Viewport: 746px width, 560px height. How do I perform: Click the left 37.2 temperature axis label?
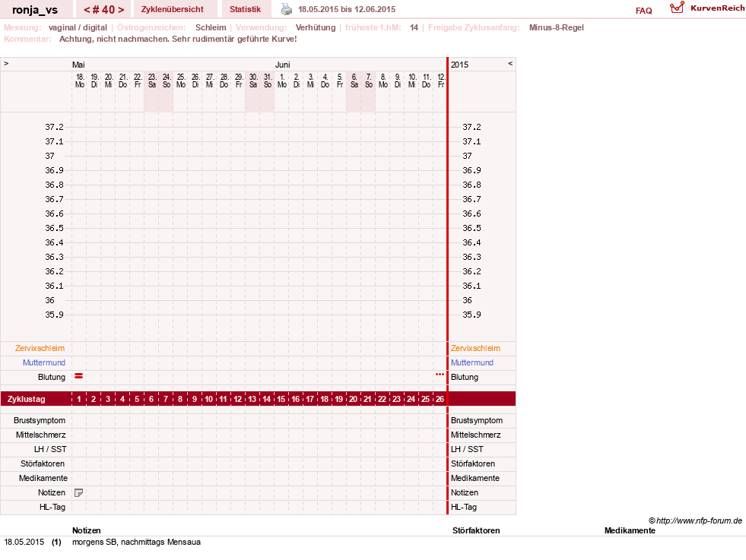[x=54, y=127]
